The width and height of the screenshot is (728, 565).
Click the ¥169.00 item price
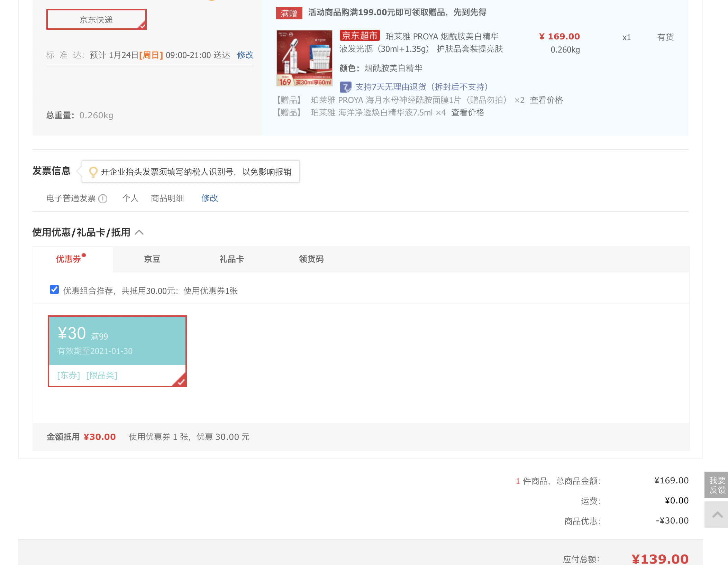559,36
